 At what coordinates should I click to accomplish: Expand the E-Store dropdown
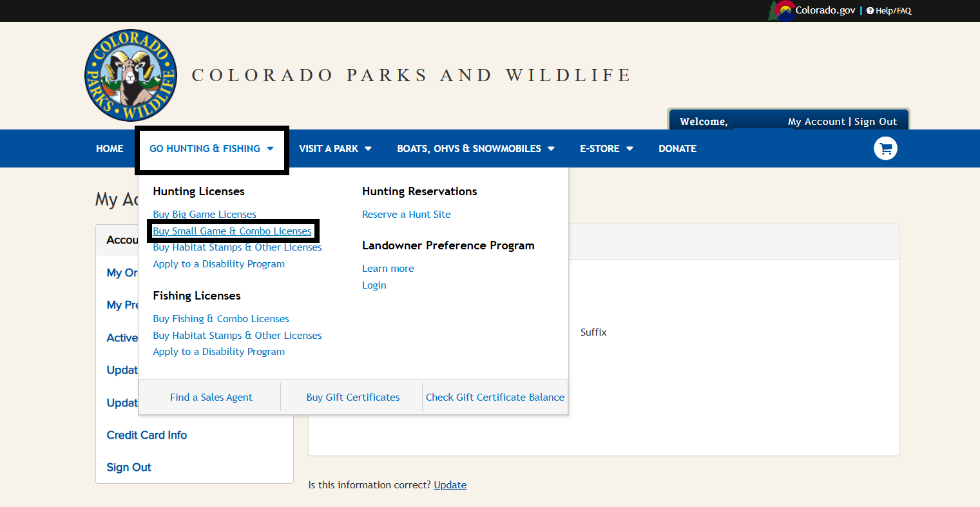pyautogui.click(x=606, y=149)
